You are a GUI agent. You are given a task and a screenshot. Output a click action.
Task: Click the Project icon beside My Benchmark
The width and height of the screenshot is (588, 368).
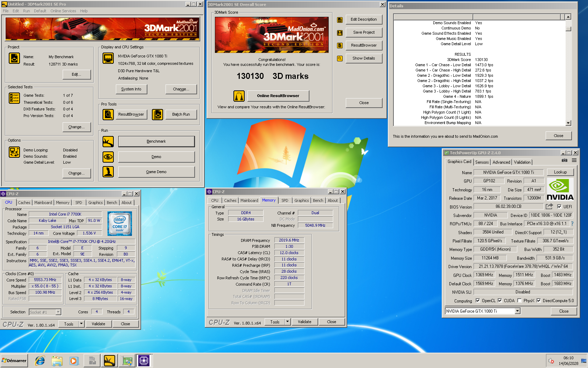pos(14,58)
